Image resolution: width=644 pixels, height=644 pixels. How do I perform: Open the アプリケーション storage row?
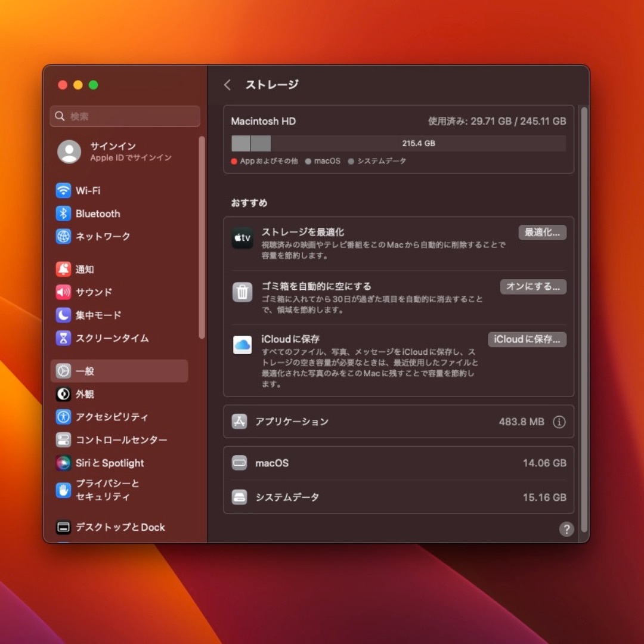(x=399, y=422)
